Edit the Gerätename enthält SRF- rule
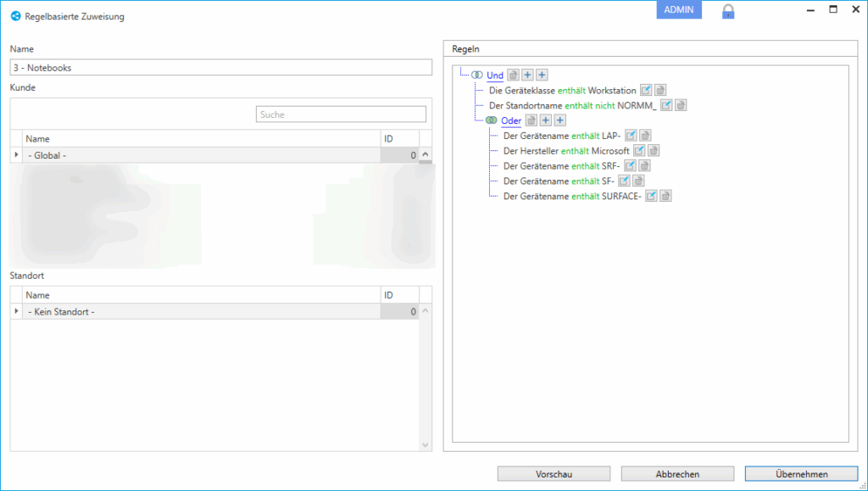This screenshot has height=491, width=868. tap(630, 165)
